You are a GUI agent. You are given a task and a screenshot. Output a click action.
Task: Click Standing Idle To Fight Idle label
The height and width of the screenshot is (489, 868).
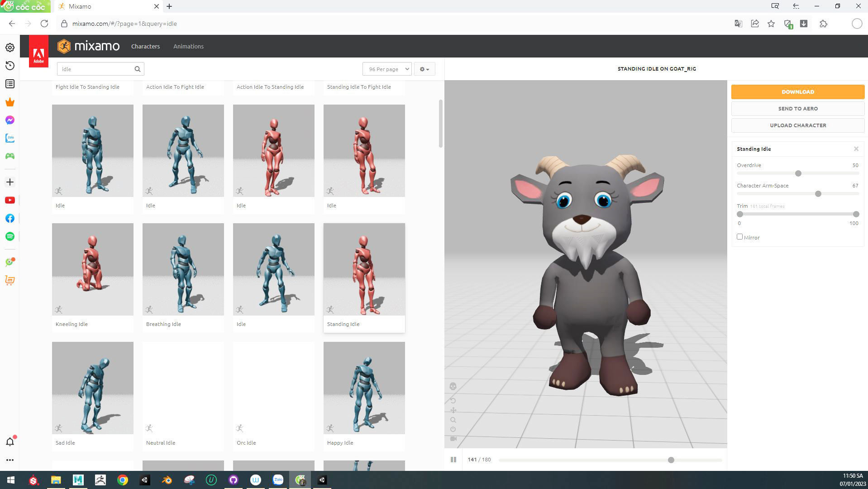(x=359, y=87)
